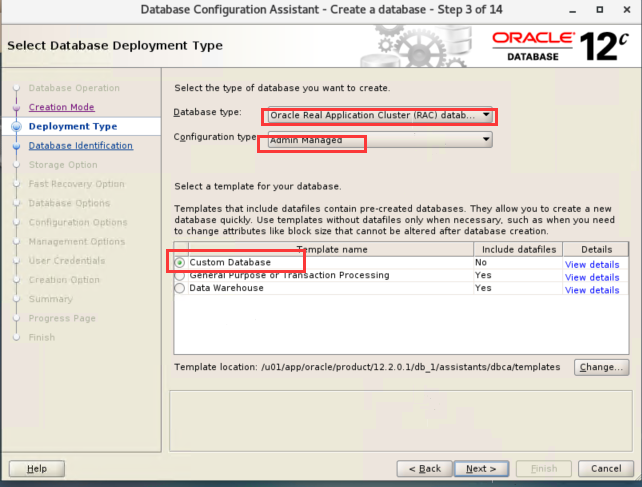
Task: Go to the Database Identification step
Action: 81,145
